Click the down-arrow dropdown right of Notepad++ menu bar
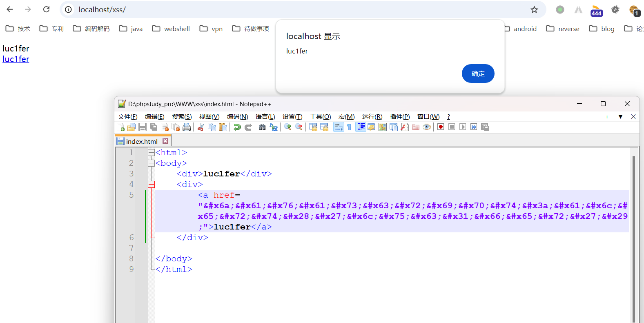This screenshot has width=644, height=323. (620, 117)
